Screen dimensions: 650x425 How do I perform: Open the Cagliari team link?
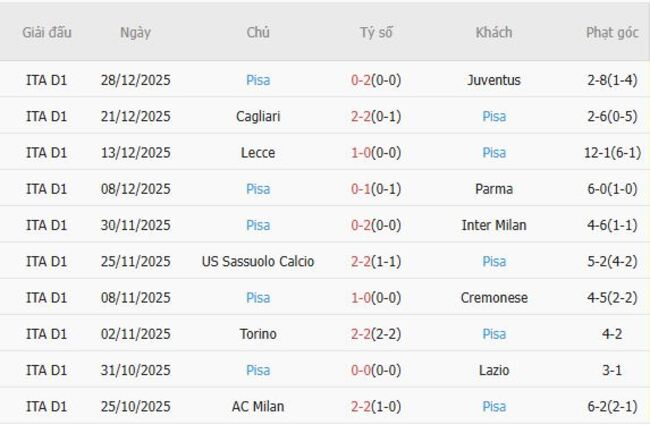click(258, 116)
